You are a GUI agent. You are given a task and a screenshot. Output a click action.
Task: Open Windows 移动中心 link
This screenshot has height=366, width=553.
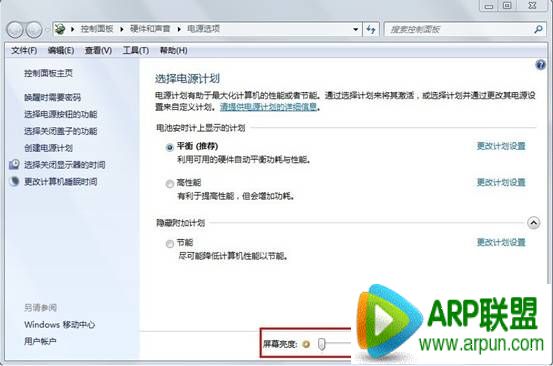point(60,324)
